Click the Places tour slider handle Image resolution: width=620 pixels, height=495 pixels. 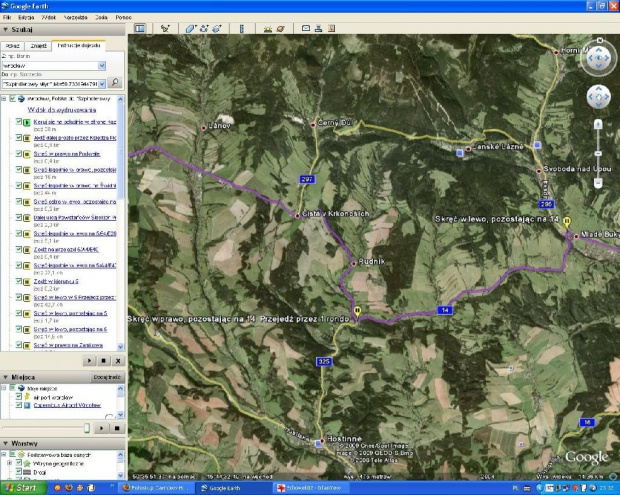[x=87, y=428]
